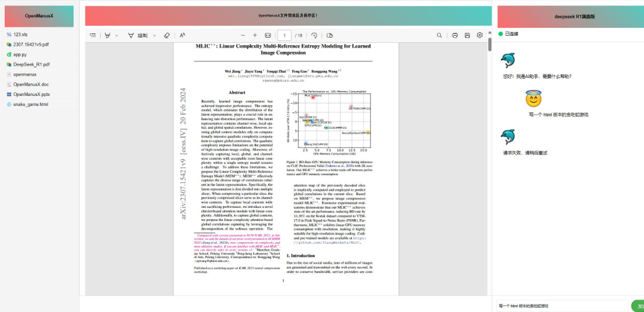Save the PDF with the disk icon
This screenshot has height=312, width=644.
(x=467, y=36)
